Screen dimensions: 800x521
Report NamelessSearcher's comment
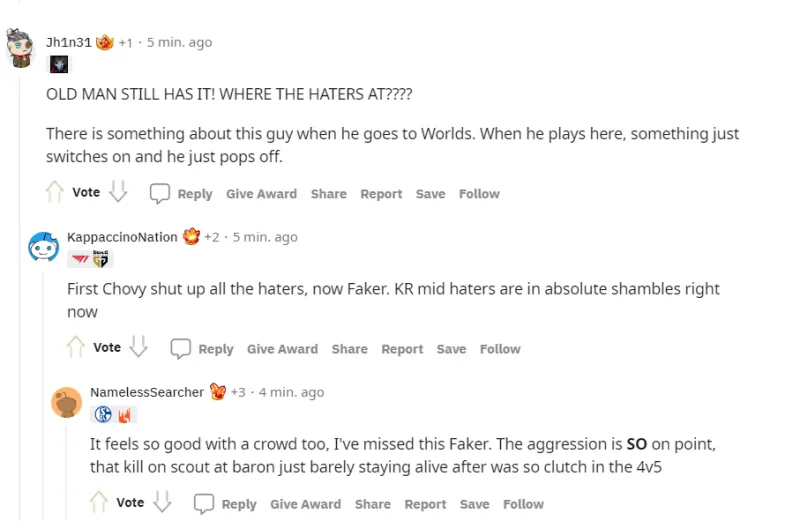click(425, 504)
